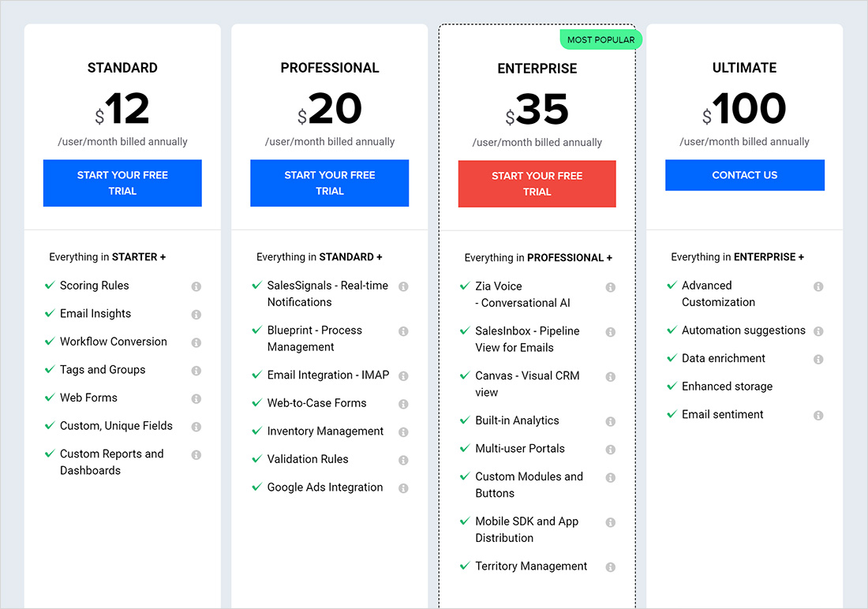
Task: Click the Workflow Conversion feature text
Action: click(114, 342)
